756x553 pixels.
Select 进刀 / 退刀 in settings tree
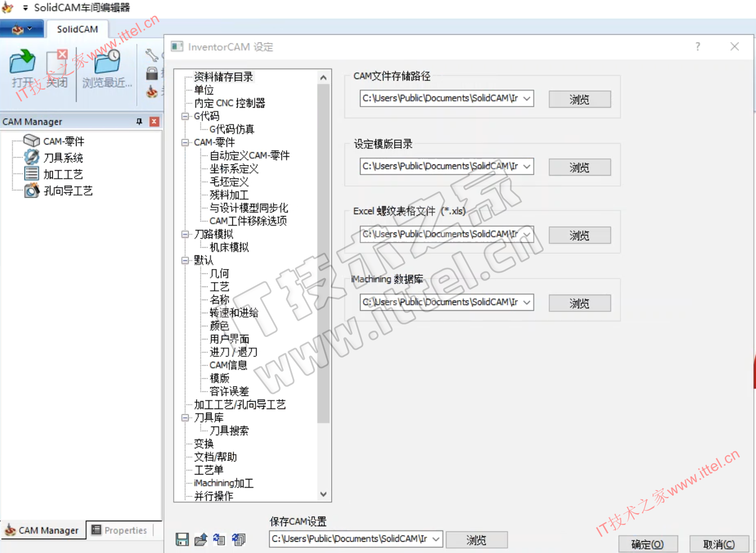click(234, 352)
